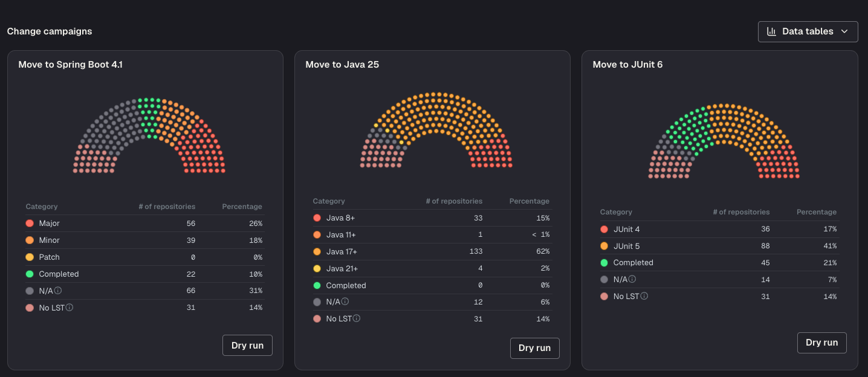Select the JUnit 5 row label
Image resolution: width=868 pixels, height=377 pixels.
[x=627, y=246]
